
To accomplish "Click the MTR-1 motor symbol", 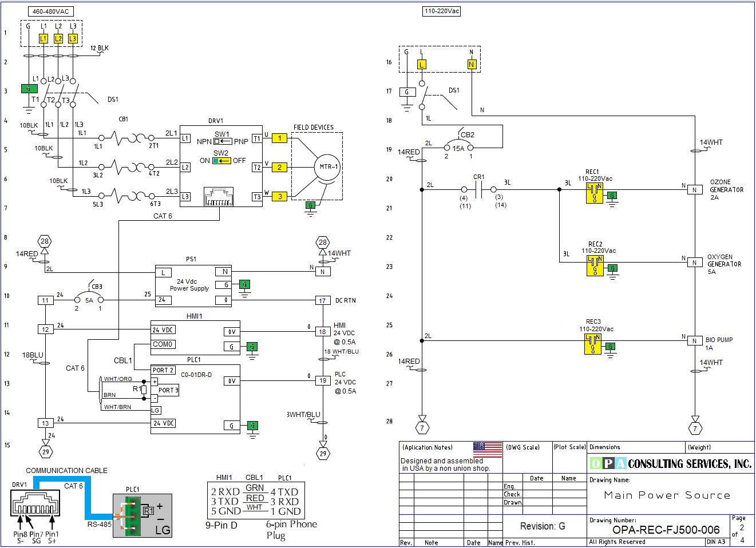I will [328, 167].
